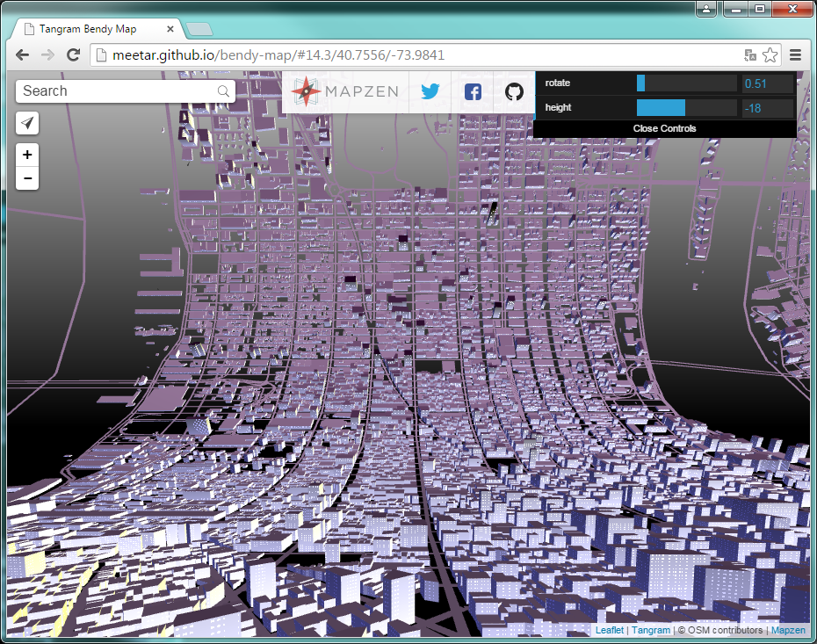The height and width of the screenshot is (644, 817).
Task: Open the Leaflet attribution link
Action: tap(610, 630)
